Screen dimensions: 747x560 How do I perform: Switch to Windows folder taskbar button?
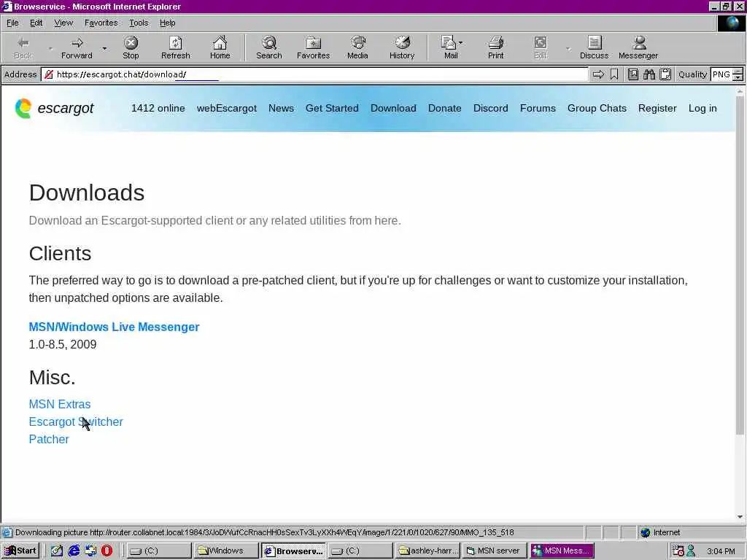[226, 551]
